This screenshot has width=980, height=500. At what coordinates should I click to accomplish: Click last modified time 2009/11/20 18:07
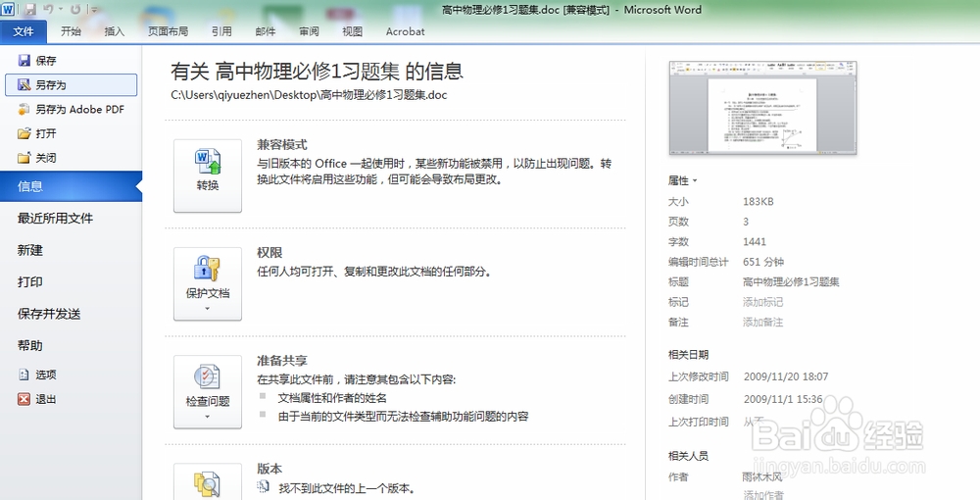click(x=786, y=376)
